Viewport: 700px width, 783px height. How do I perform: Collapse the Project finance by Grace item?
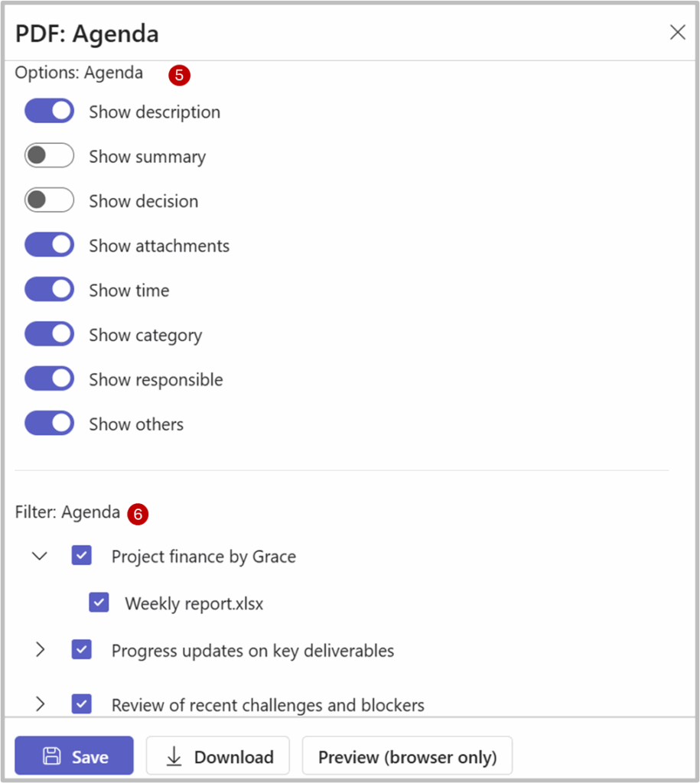(40, 556)
